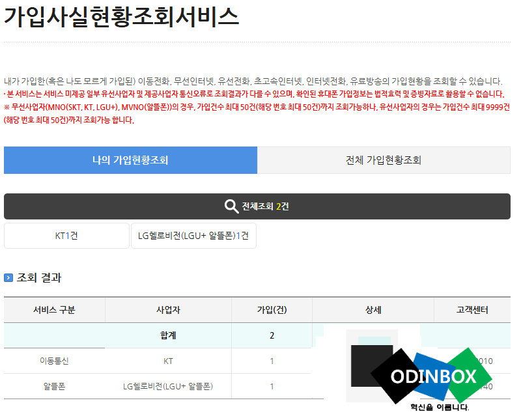Click the 서비스 구분 column header
The height and width of the screenshot is (420, 521).
(55, 310)
